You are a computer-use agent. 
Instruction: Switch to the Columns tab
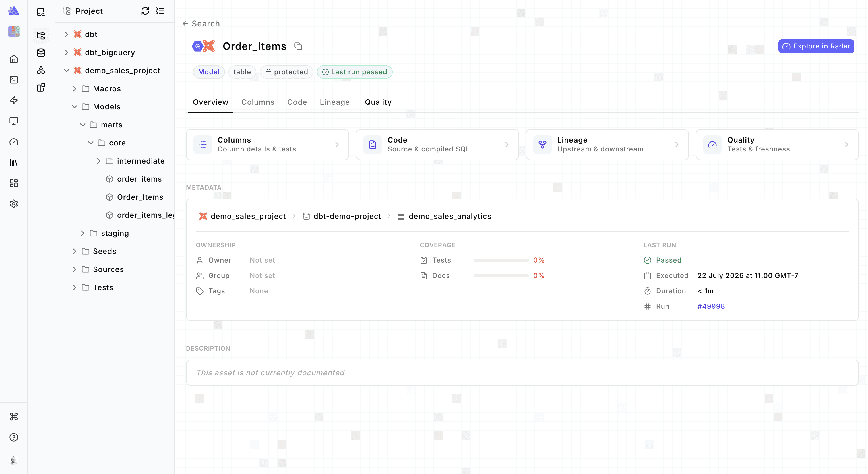click(258, 102)
